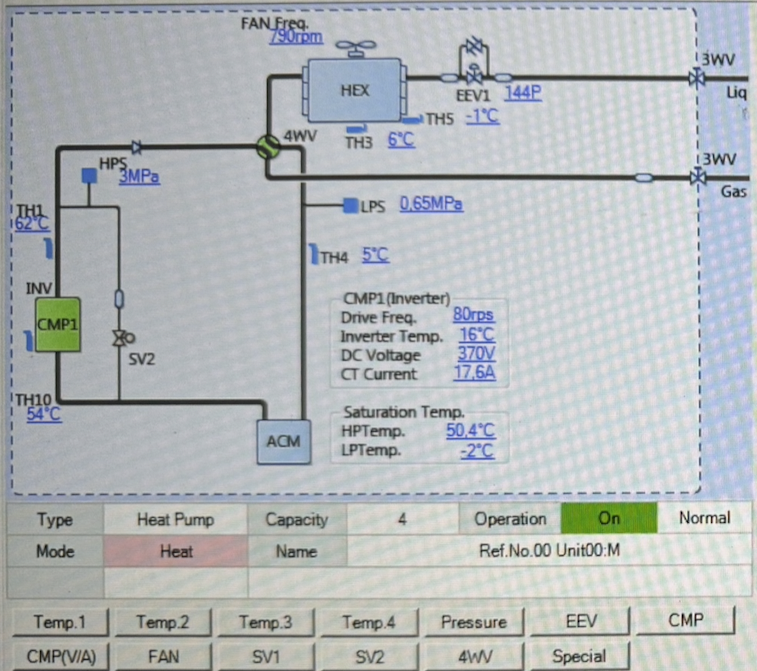Open the Temp.1 graph button
The image size is (757, 671).
coord(60,622)
